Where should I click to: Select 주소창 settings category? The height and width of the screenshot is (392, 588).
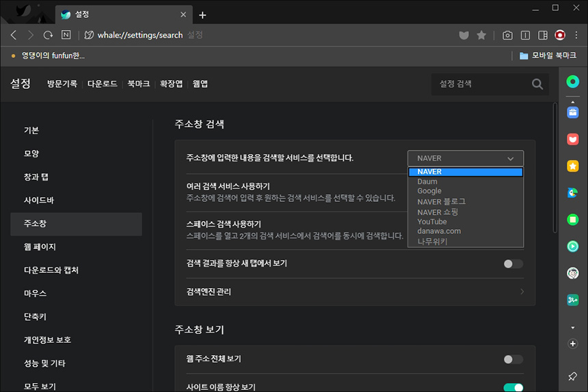click(x=76, y=224)
